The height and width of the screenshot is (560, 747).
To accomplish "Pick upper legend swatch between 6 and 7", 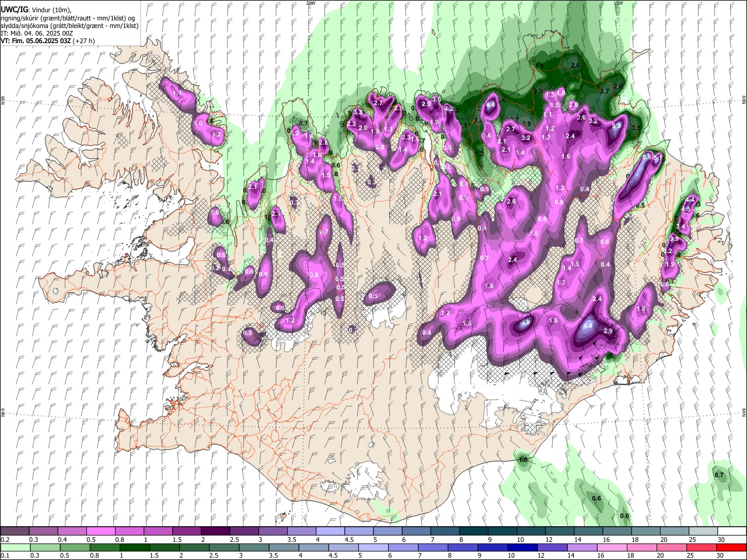I will click(416, 531).
